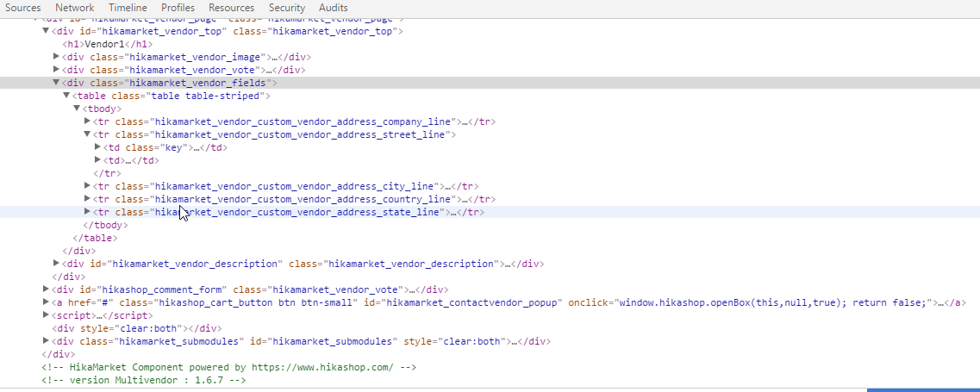This screenshot has height=392, width=980.
Task: Expand the address_city_line tr row
Action: coord(88,186)
